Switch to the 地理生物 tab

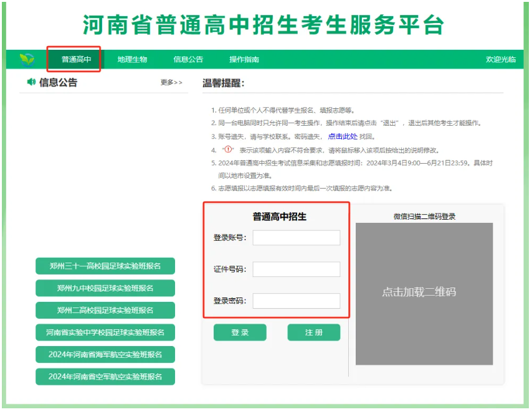click(132, 60)
